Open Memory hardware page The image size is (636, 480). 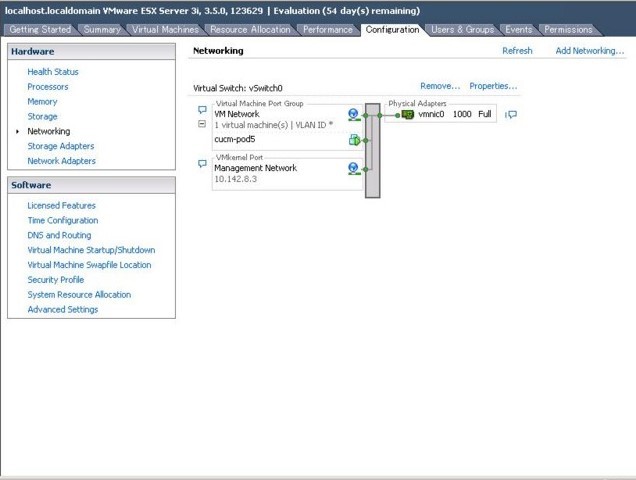click(x=42, y=101)
